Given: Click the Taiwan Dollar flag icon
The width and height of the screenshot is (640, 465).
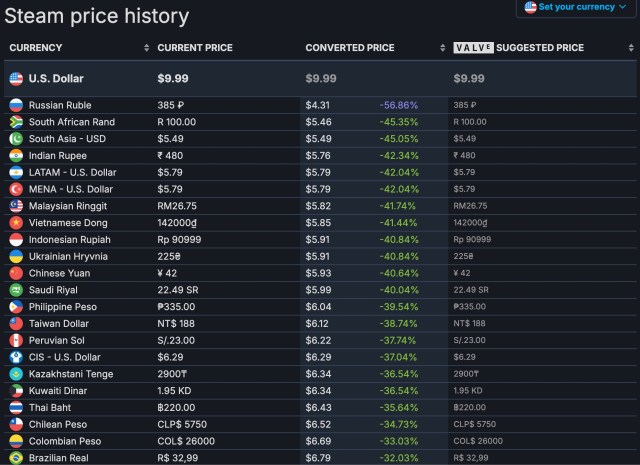Looking at the screenshot, I should [x=16, y=323].
